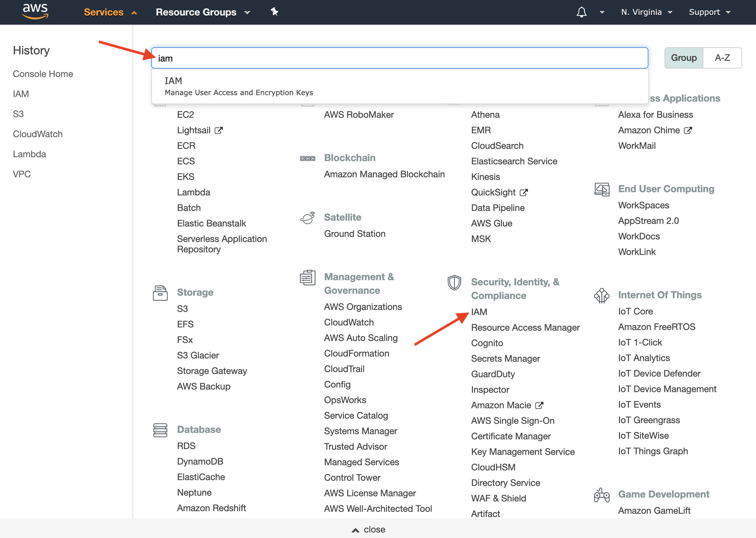
Task: Open CloudTrail service
Action: (344, 369)
